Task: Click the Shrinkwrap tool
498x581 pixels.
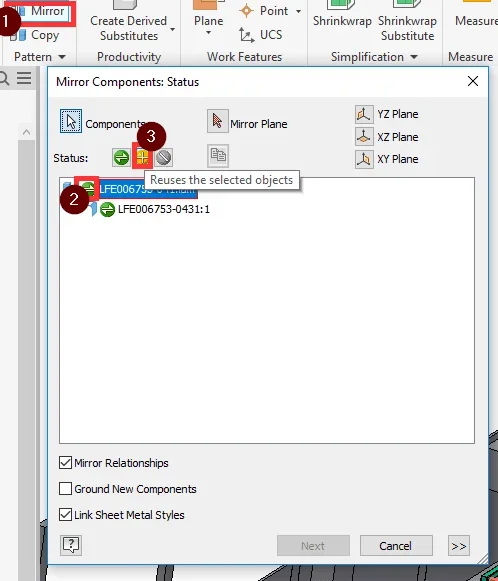Action: [x=342, y=15]
